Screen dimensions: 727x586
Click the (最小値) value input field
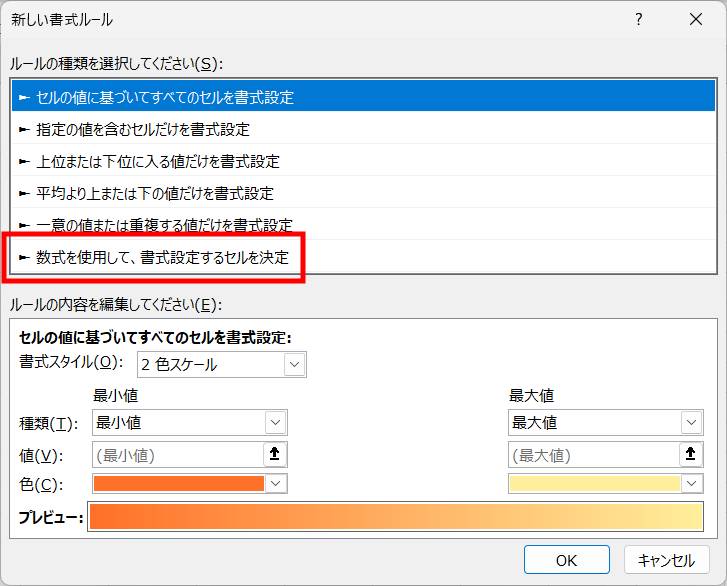(x=178, y=455)
